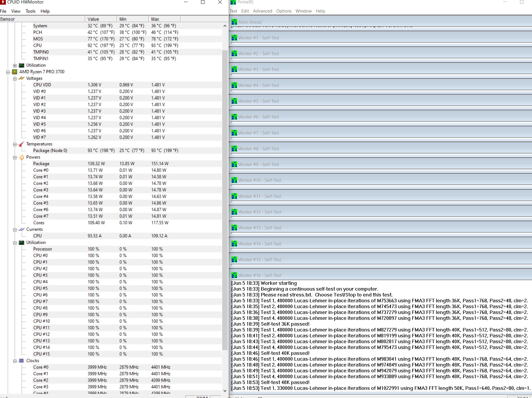Click the Powers flame icon
Image resolution: width=532 pixels, height=398 pixels.
[x=22, y=157]
